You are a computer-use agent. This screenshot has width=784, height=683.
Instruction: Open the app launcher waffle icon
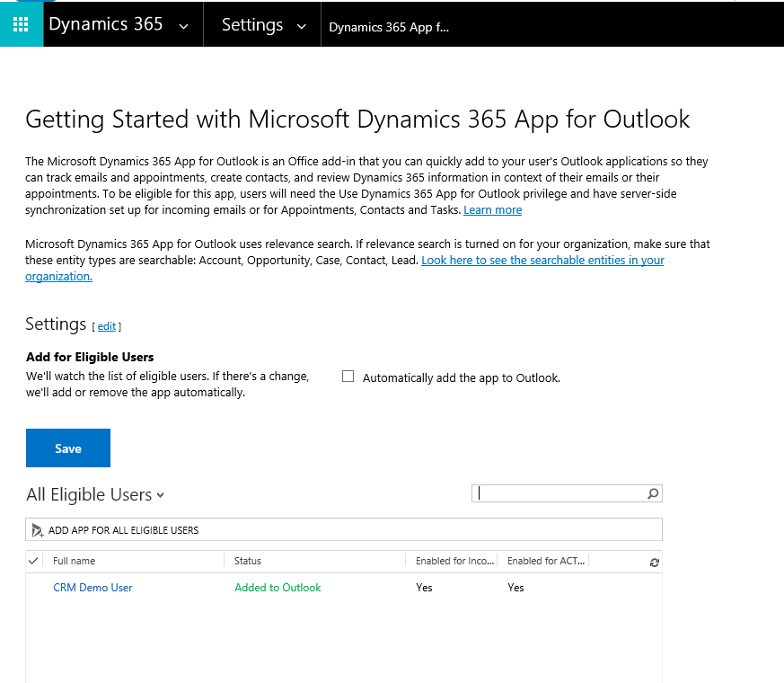click(21, 24)
